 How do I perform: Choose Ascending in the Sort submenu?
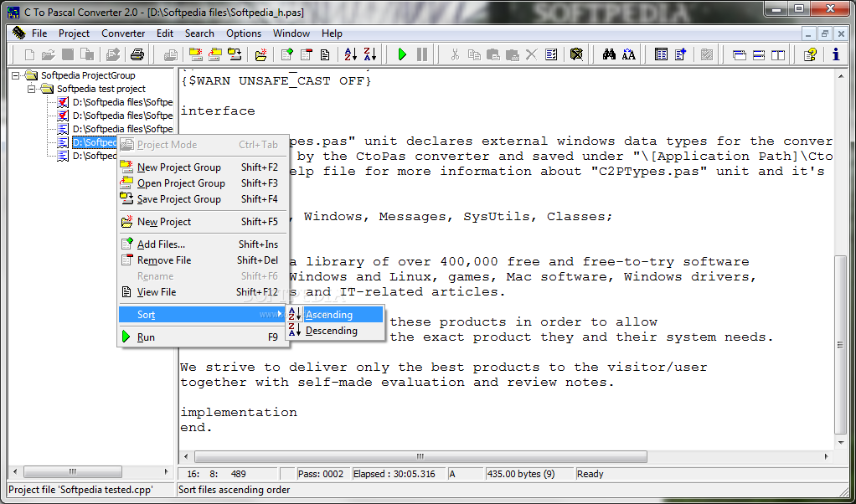(x=335, y=315)
